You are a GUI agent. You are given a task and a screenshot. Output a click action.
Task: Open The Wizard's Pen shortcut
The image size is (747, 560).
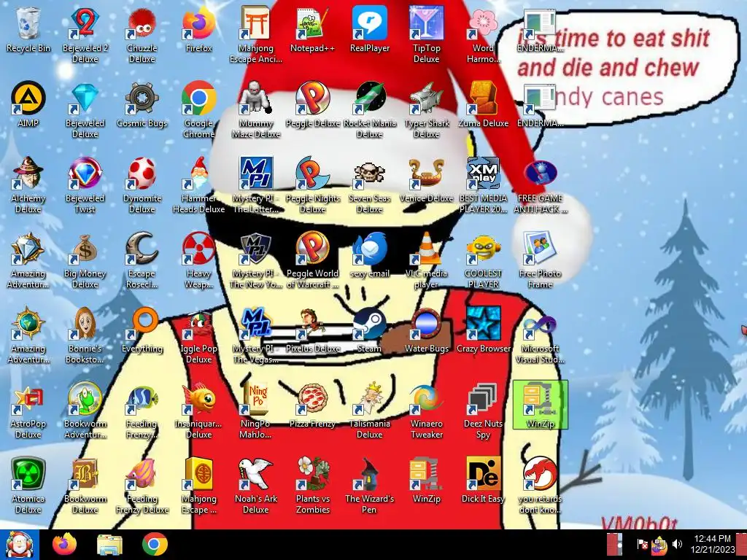click(370, 486)
